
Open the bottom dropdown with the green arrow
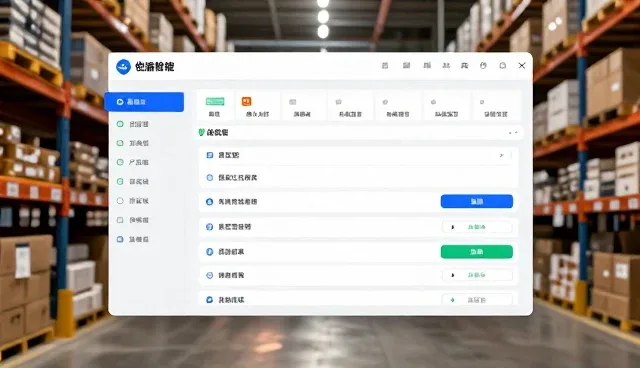click(x=477, y=299)
